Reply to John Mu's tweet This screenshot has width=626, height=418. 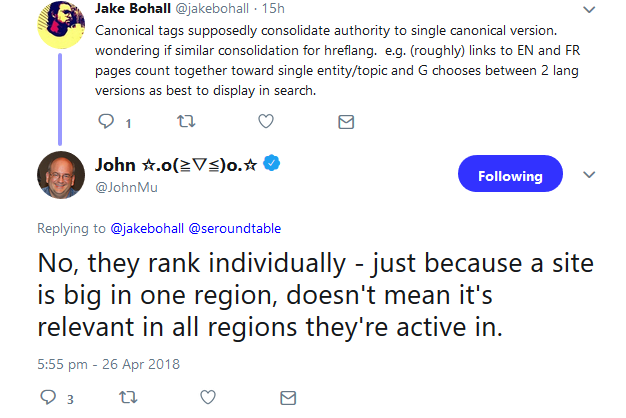pos(48,398)
